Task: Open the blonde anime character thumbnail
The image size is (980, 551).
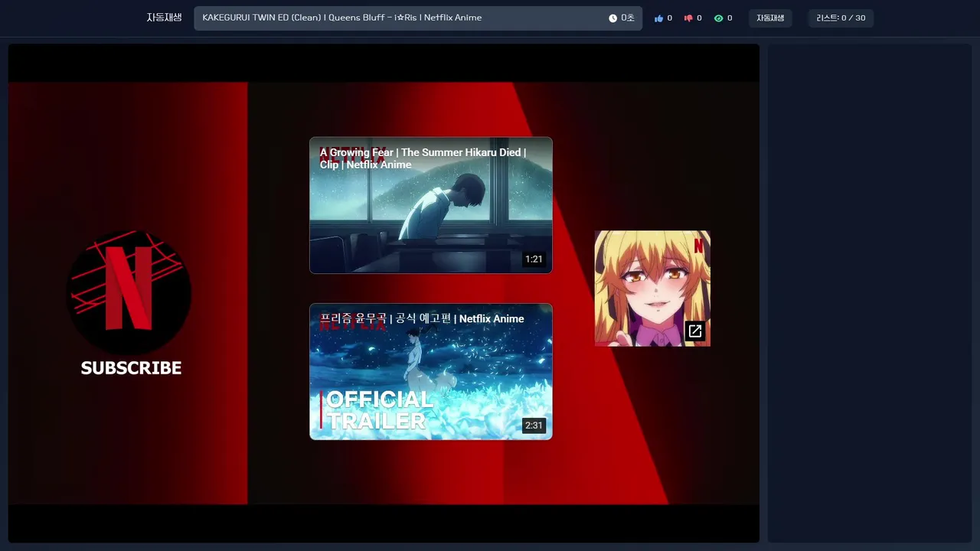Action: 652,289
